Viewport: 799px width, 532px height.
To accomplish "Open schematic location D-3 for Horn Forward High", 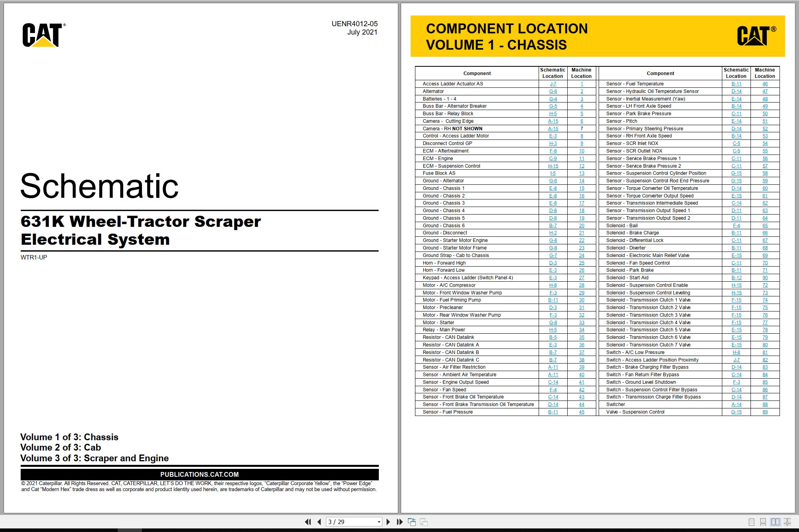I will pyautogui.click(x=553, y=263).
